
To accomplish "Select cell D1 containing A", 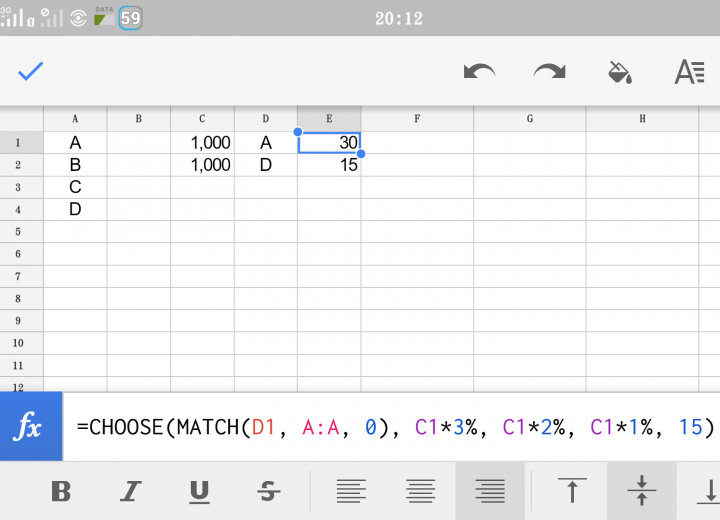I will [x=266, y=143].
